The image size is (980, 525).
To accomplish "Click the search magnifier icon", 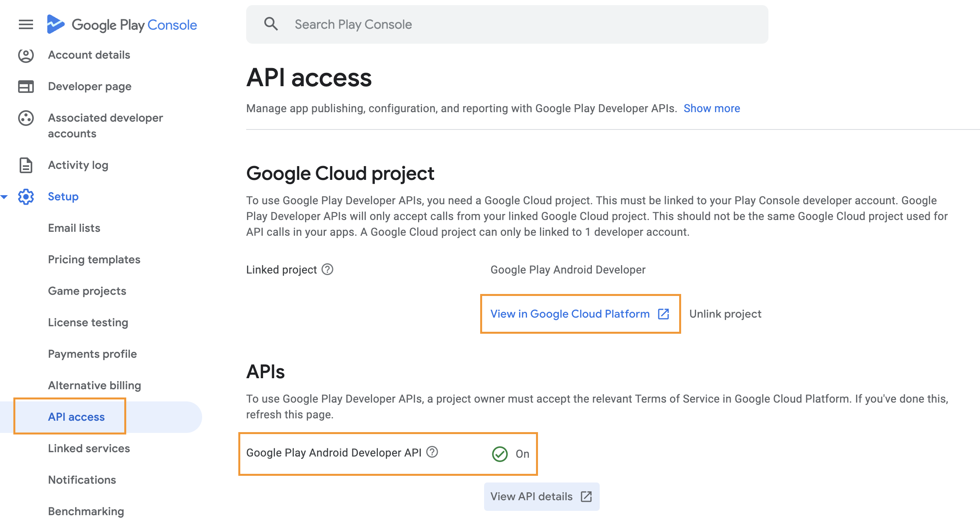I will pos(271,24).
